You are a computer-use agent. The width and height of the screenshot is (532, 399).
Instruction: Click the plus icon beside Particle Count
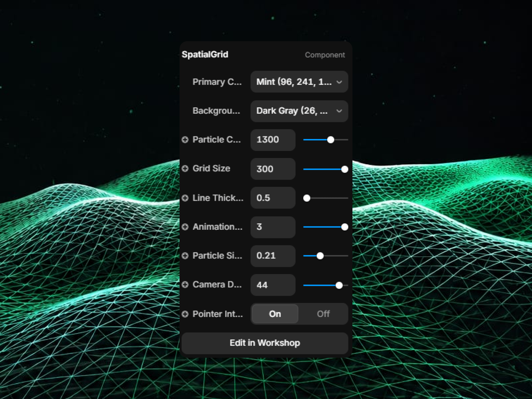point(185,140)
